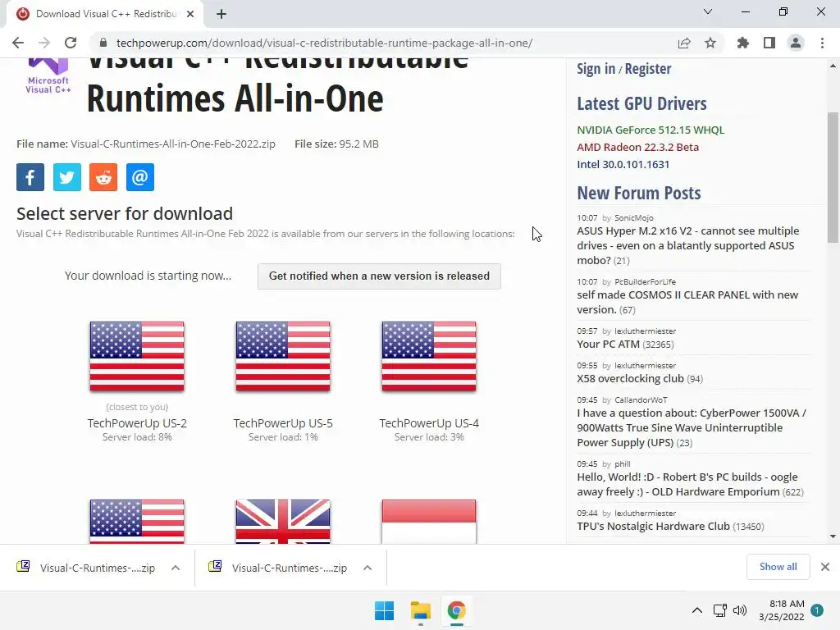This screenshot has width=840, height=630.
Task: Open the share this page icon
Action: [x=683, y=43]
